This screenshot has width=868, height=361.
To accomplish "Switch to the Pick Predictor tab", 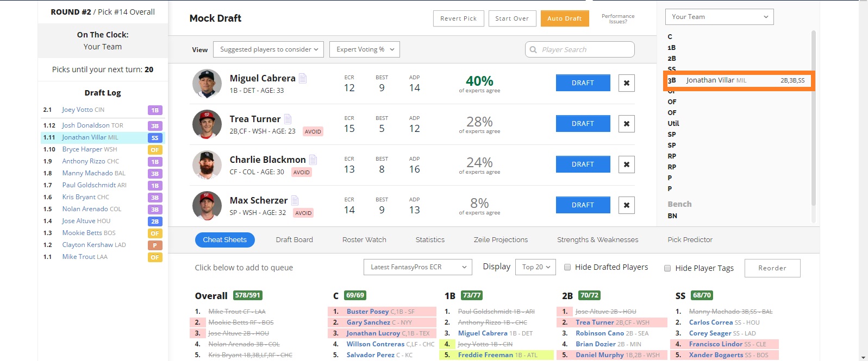I will [x=690, y=240].
